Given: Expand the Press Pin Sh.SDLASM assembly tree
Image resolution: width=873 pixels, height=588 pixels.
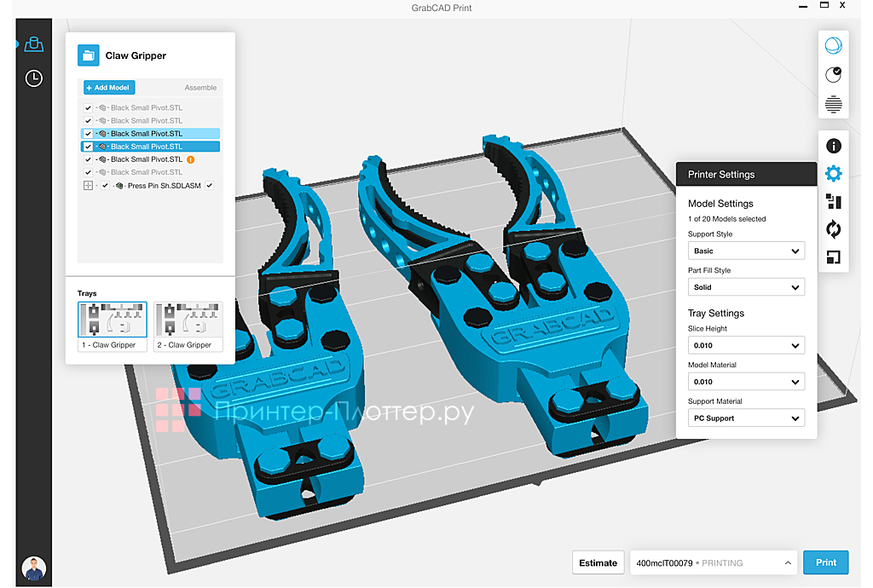Looking at the screenshot, I should 88,185.
